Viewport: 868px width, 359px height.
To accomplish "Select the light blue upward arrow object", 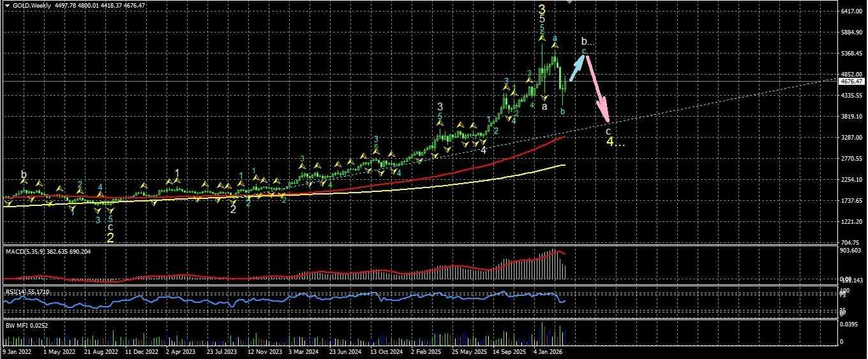I will (576, 69).
